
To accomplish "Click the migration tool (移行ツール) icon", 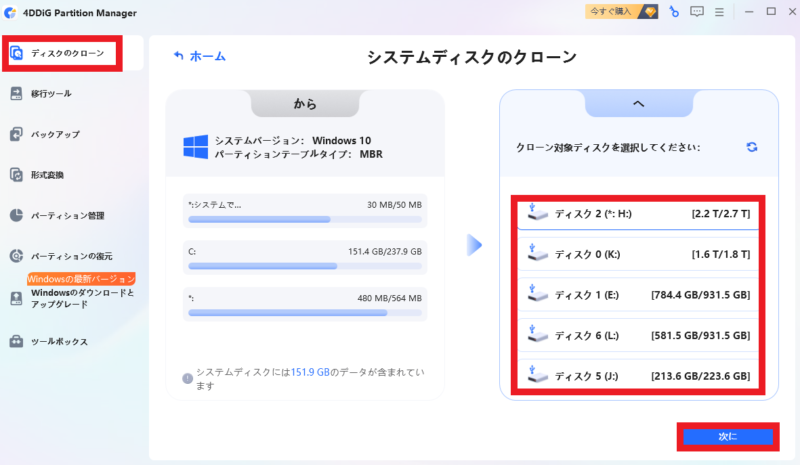I will tap(17, 94).
